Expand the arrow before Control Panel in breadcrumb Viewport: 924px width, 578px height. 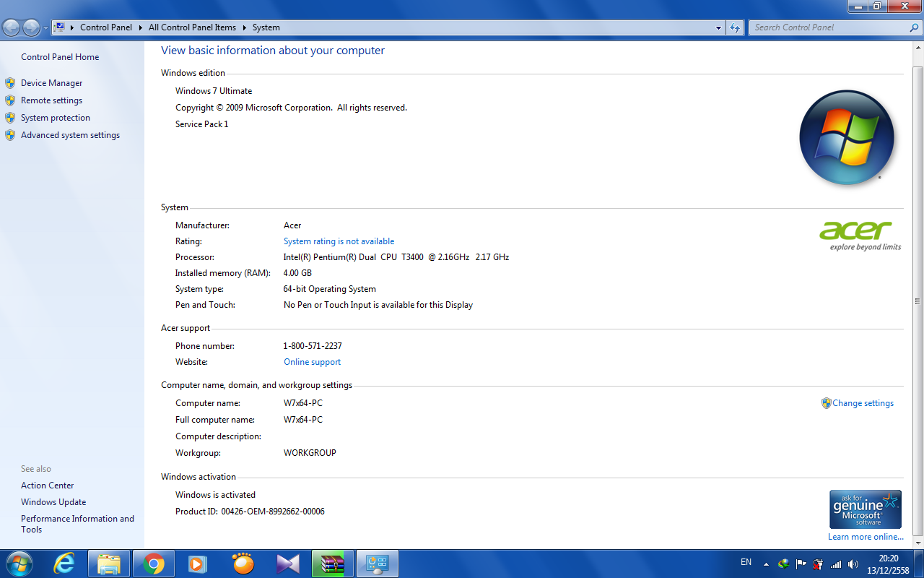click(72, 27)
